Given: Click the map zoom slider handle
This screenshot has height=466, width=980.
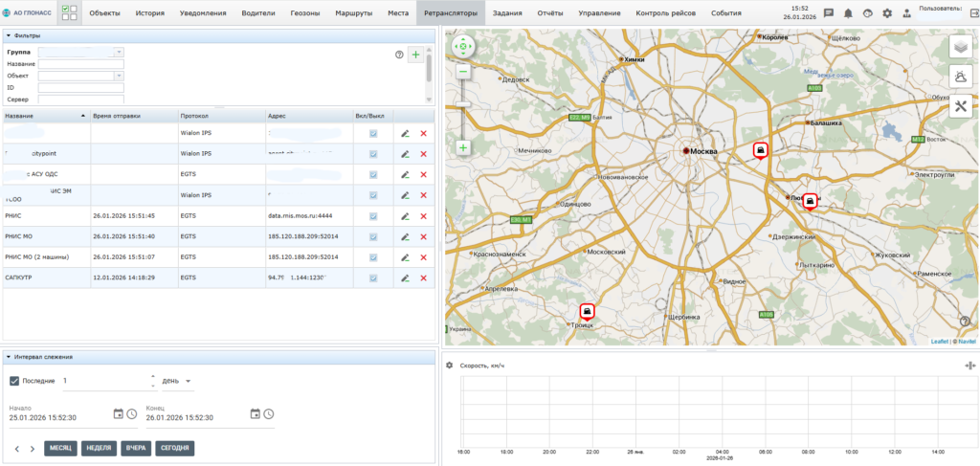Looking at the screenshot, I should tap(463, 103).
